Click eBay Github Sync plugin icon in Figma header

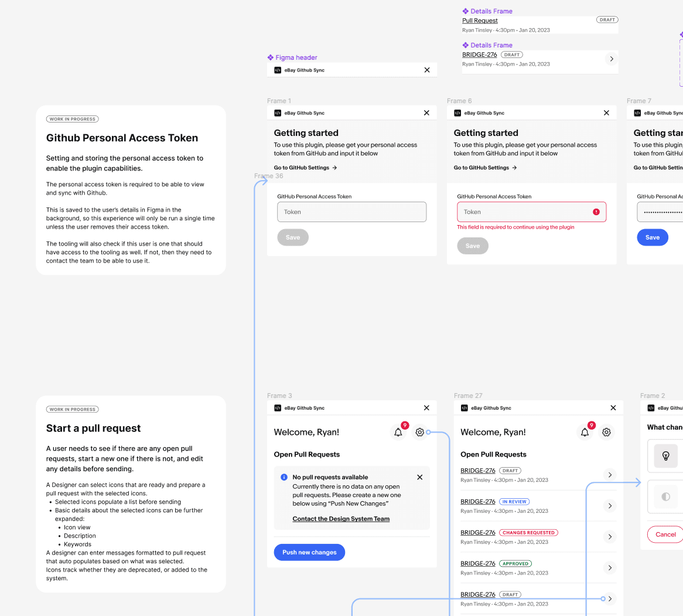[278, 70]
